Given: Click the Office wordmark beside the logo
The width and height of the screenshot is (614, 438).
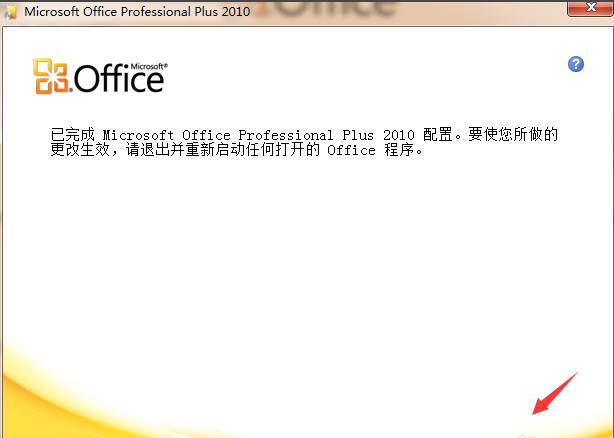Looking at the screenshot, I should click(x=117, y=79).
